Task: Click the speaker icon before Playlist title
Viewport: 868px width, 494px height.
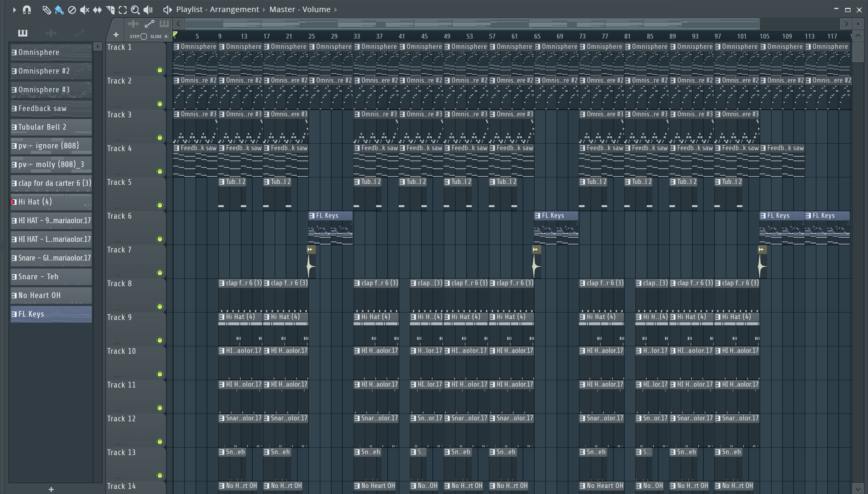Action: click(167, 10)
